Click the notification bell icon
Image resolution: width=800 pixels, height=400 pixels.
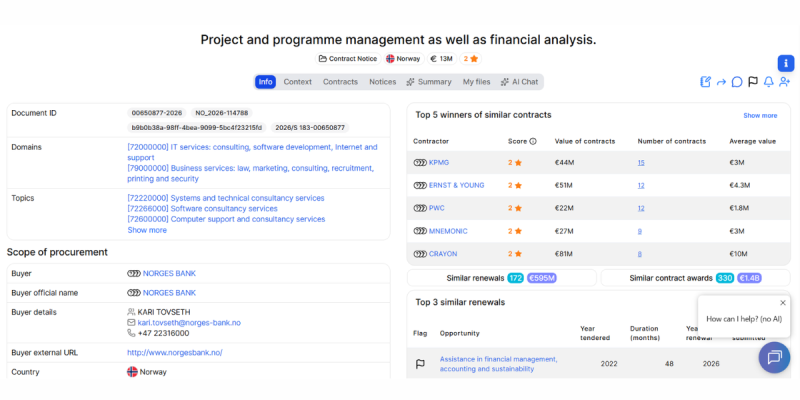point(768,82)
